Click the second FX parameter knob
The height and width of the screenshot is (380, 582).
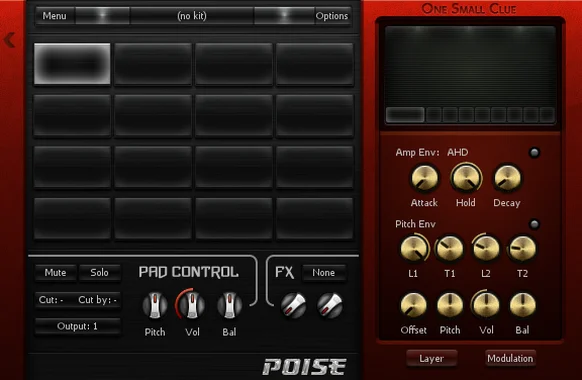[330, 305]
